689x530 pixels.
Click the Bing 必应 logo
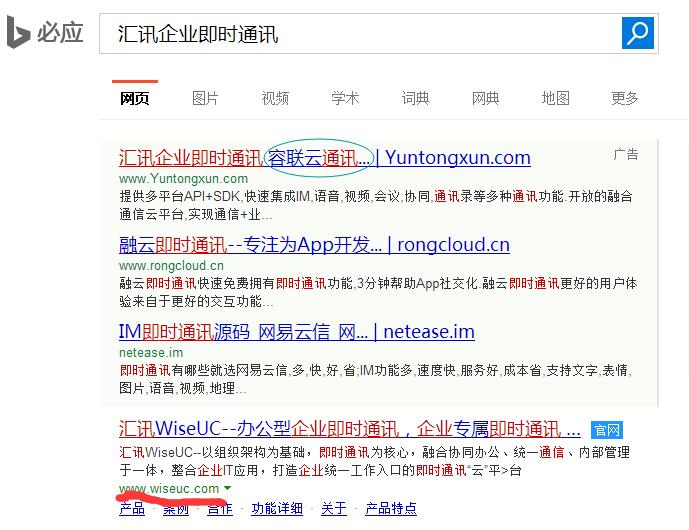tap(45, 32)
